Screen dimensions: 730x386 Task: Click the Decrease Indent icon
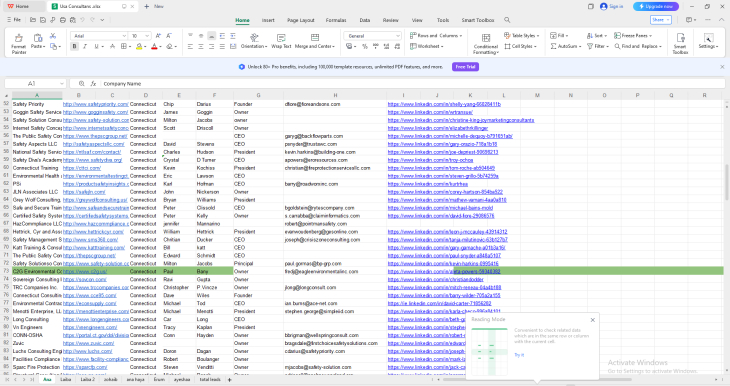[222, 36]
